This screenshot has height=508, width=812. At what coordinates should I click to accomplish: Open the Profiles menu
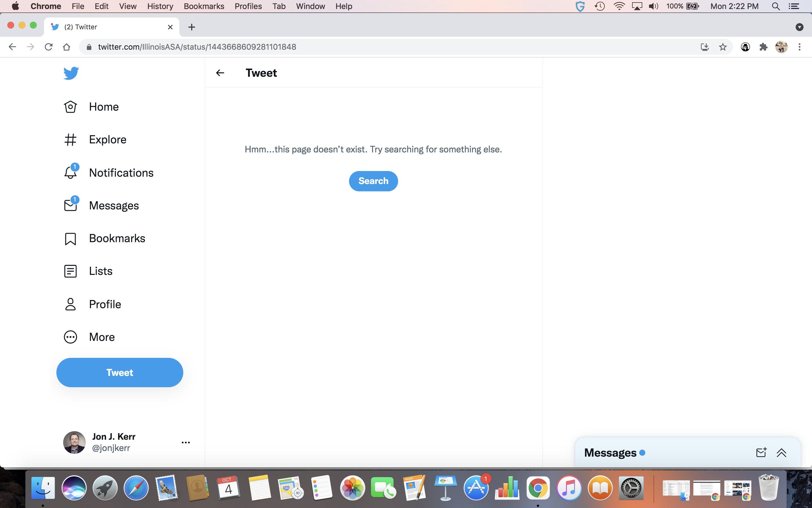coord(248,6)
